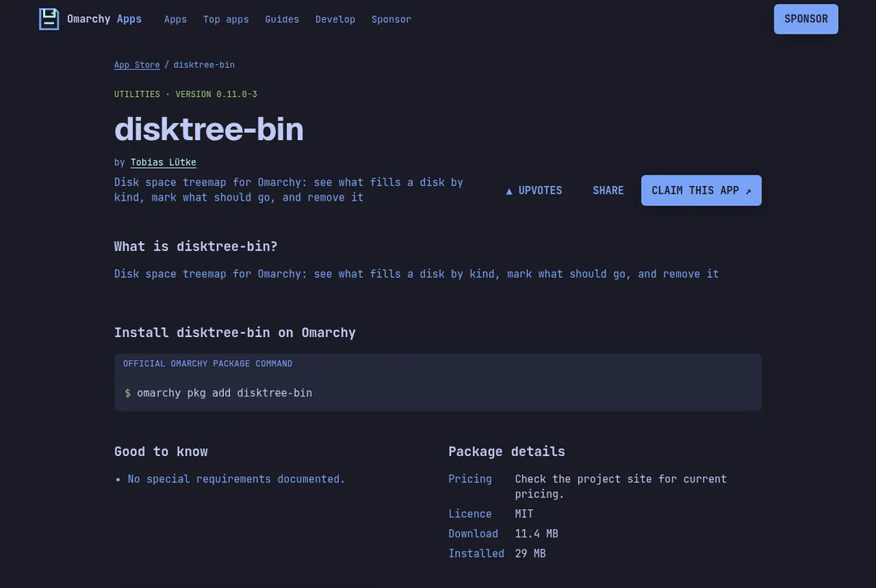Click the MIT licence value

[x=524, y=514]
